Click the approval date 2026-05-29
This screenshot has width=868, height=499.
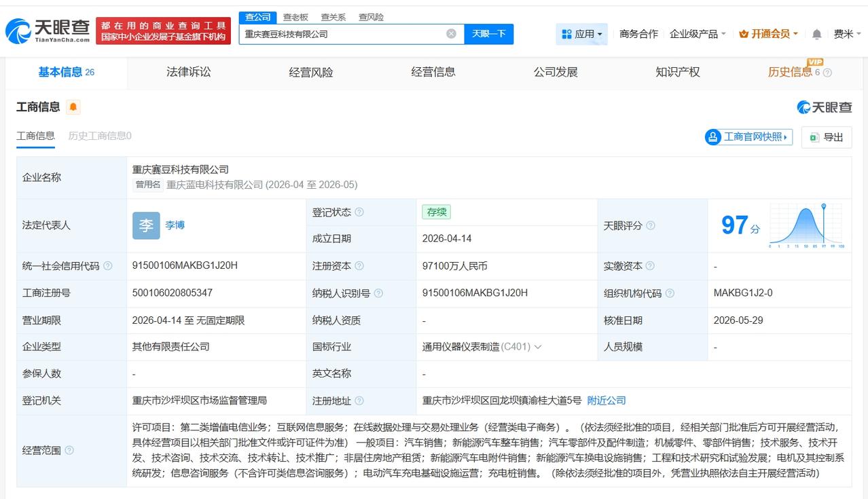[x=738, y=320]
